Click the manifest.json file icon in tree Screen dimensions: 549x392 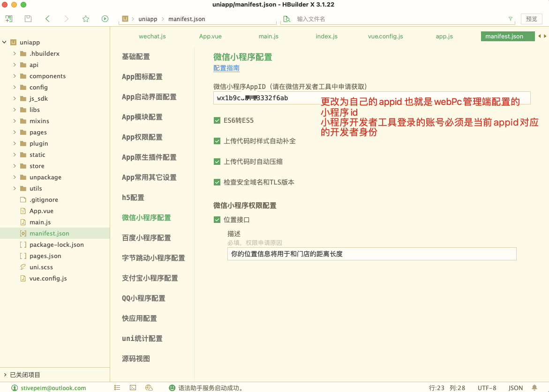pyautogui.click(x=23, y=233)
